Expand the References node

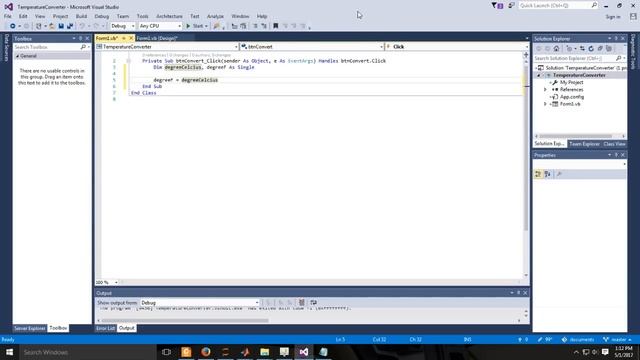pos(545,89)
